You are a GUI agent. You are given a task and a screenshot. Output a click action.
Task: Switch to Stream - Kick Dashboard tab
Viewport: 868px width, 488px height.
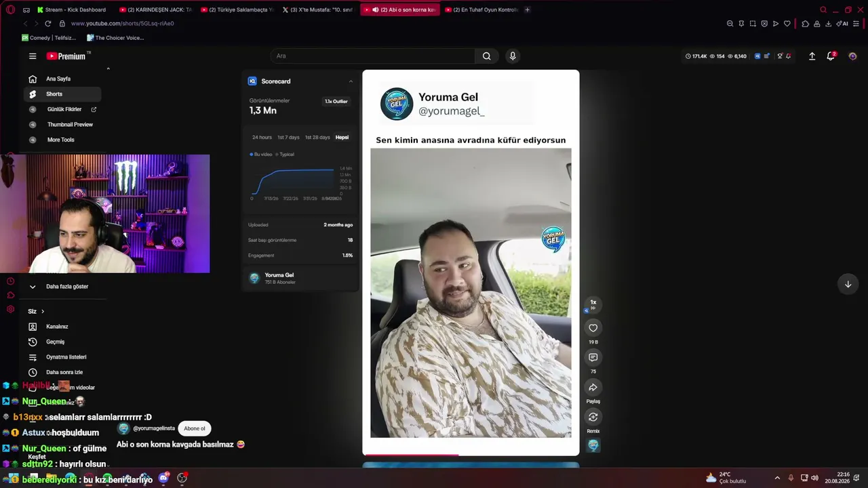point(73,9)
